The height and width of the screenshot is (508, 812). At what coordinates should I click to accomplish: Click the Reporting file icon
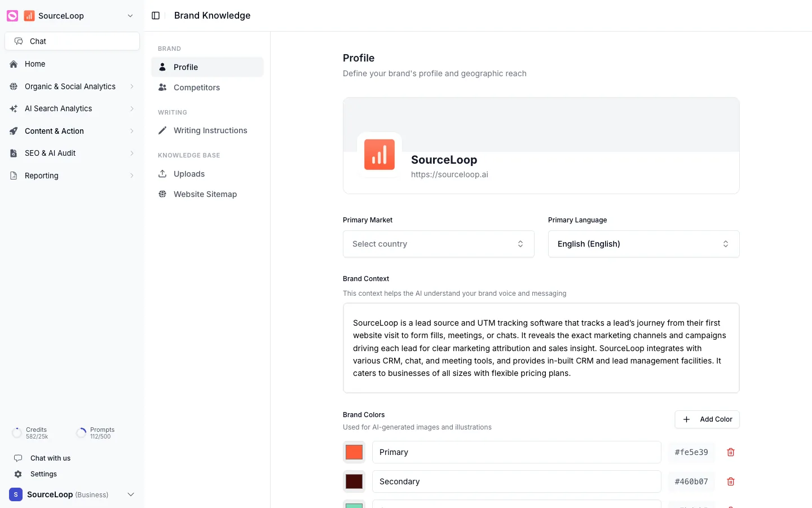point(14,176)
